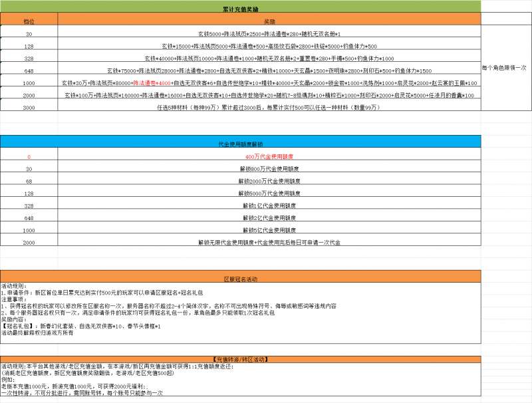Click the 每个角色限领一次 cell
Screen dimensions: 532x403
click(x=504, y=68)
